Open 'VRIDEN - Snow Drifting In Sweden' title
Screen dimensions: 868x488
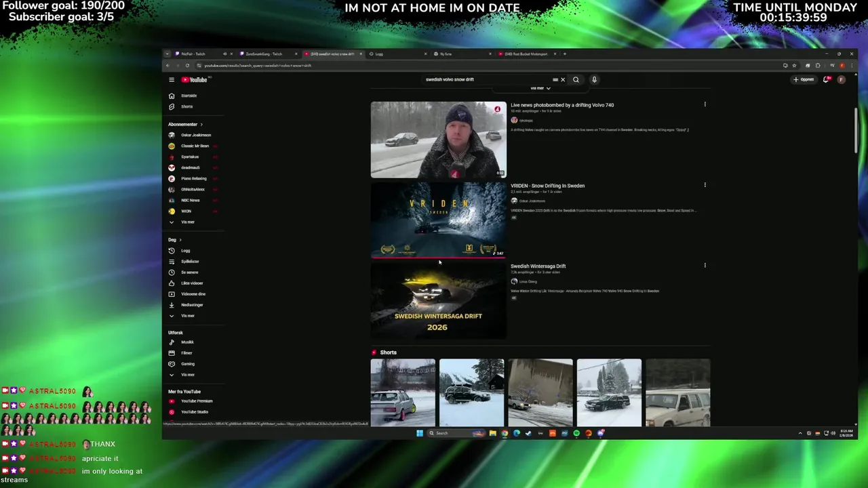547,186
